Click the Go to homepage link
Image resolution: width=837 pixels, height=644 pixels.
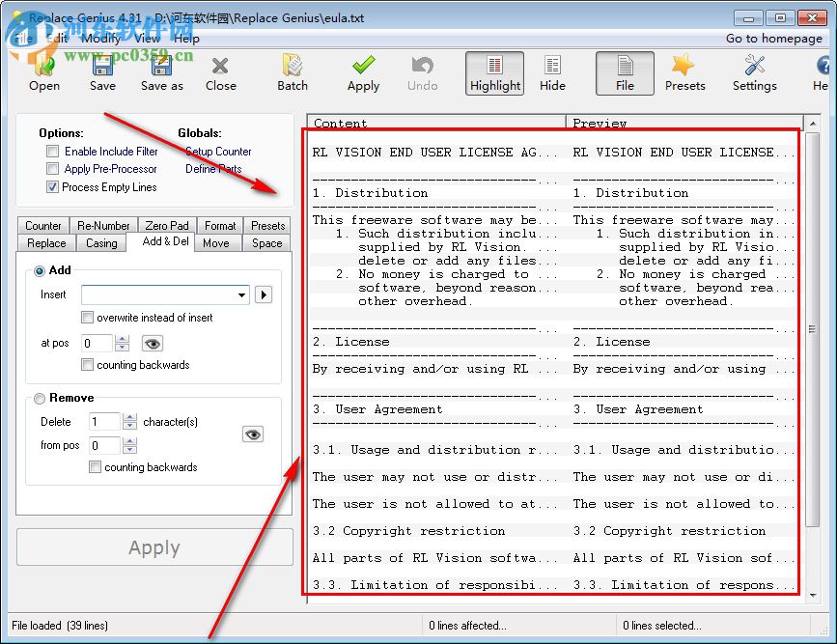tap(774, 39)
